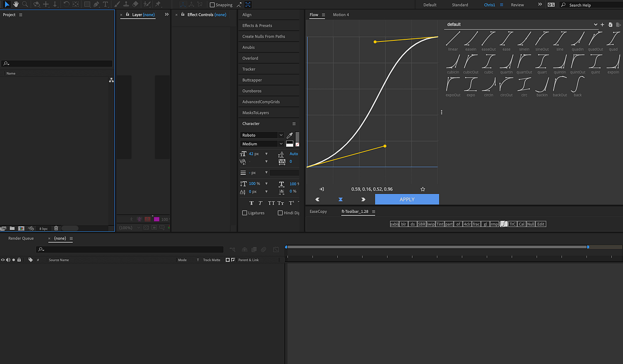Click the text fill color swatch
This screenshot has width=623, height=364.
coord(289,143)
